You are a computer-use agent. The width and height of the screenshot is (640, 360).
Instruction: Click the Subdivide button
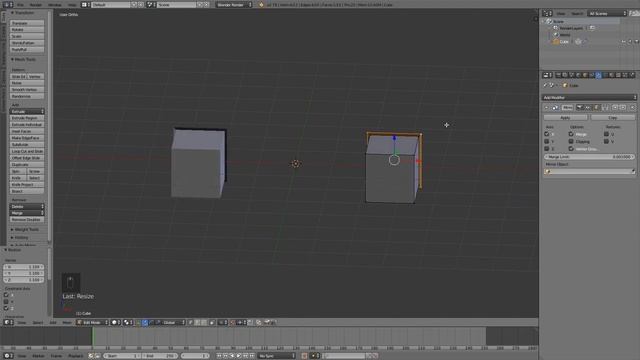coord(27,144)
